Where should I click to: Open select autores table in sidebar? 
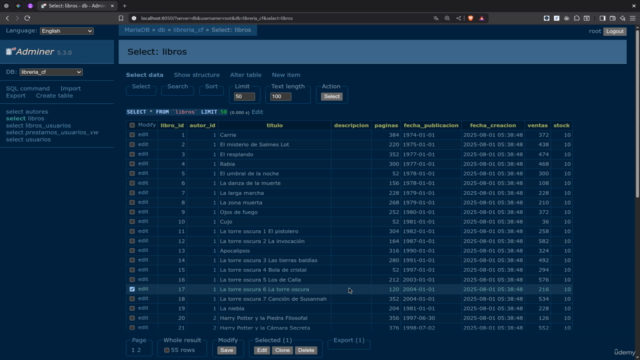[27, 112]
